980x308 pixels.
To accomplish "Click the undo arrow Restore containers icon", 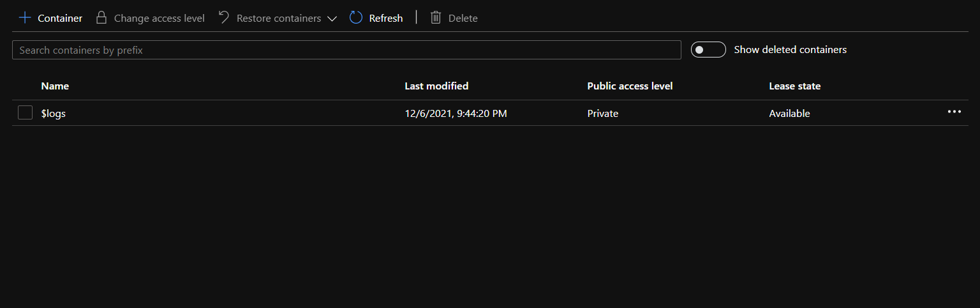I will (x=223, y=17).
